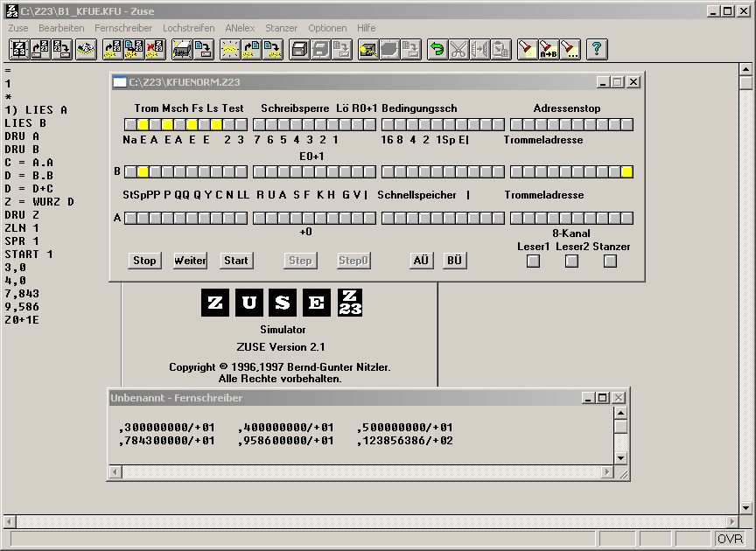The image size is (756, 551).
Task: Click Fernschreiber window scroll up arrow
Action: pos(621,413)
